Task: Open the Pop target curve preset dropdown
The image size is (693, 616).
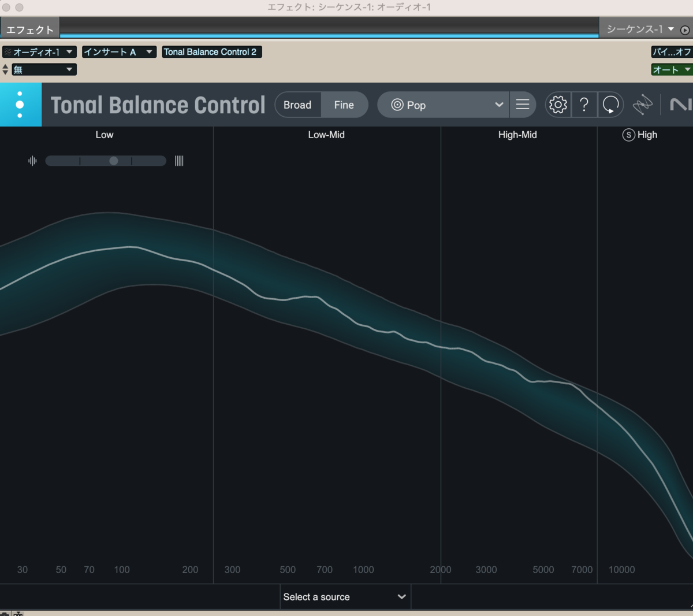Action: (x=442, y=105)
